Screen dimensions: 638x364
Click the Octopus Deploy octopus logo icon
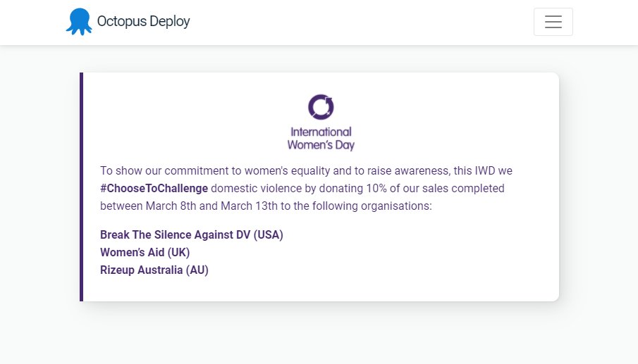[79, 22]
